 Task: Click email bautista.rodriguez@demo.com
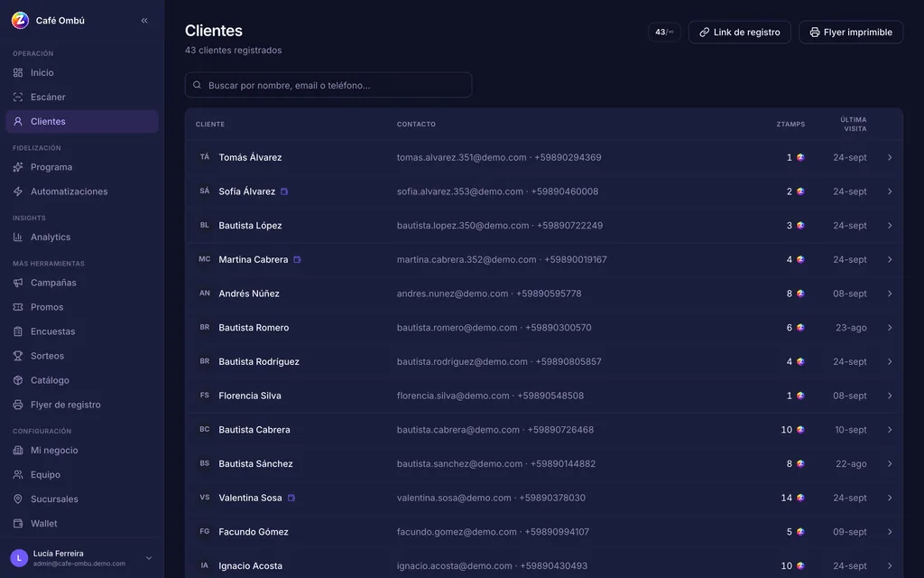[462, 361]
